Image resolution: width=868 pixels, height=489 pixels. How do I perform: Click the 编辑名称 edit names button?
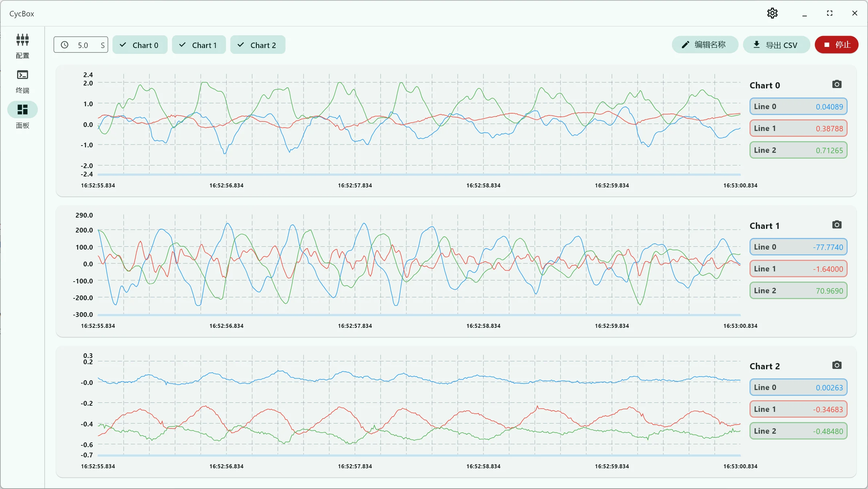coord(704,45)
